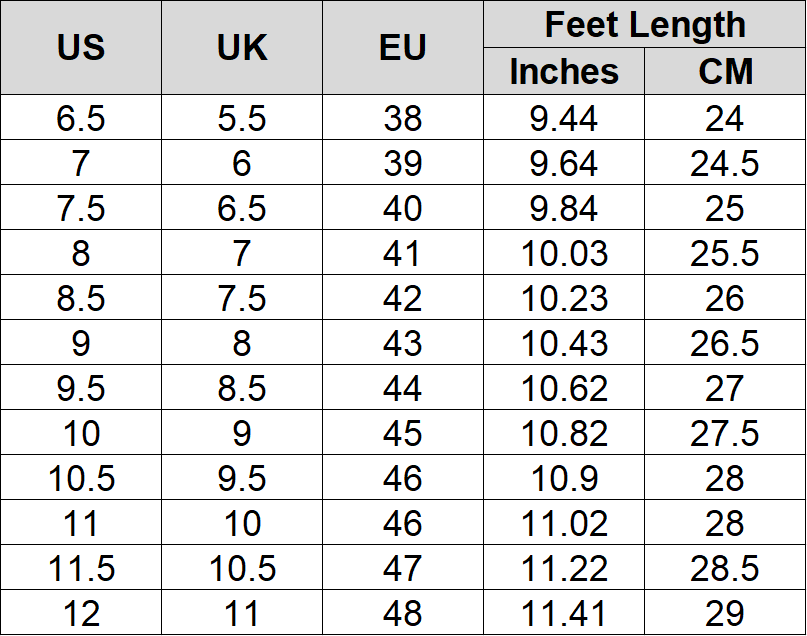Screen dimensions: 807x636
Task: Click the 27.5 CM cell
Action: pos(725,434)
